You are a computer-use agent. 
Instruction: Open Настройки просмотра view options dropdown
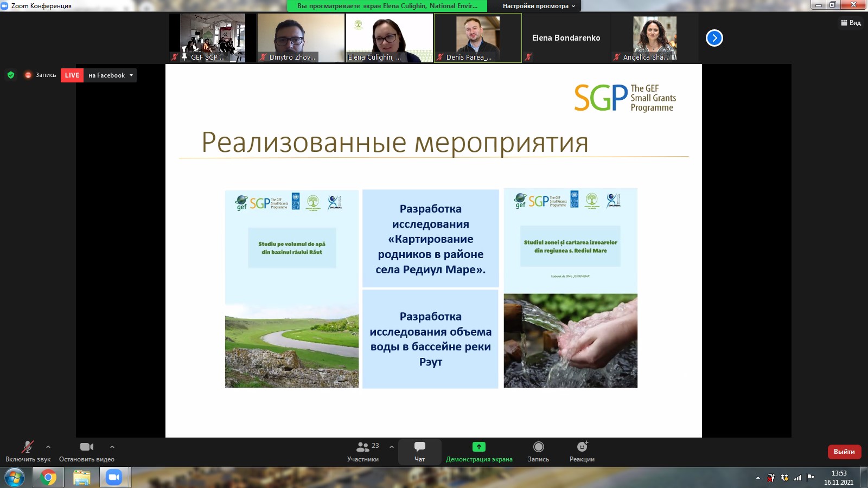539,6
